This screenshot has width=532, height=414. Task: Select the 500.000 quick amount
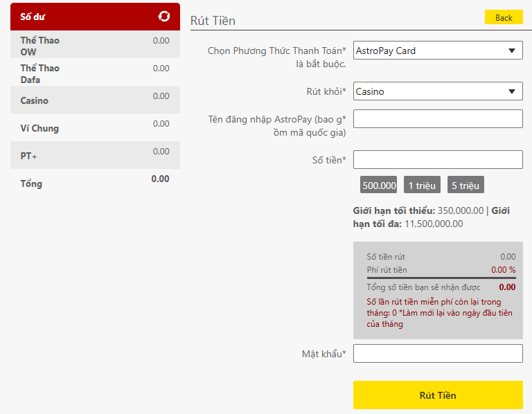click(x=379, y=186)
